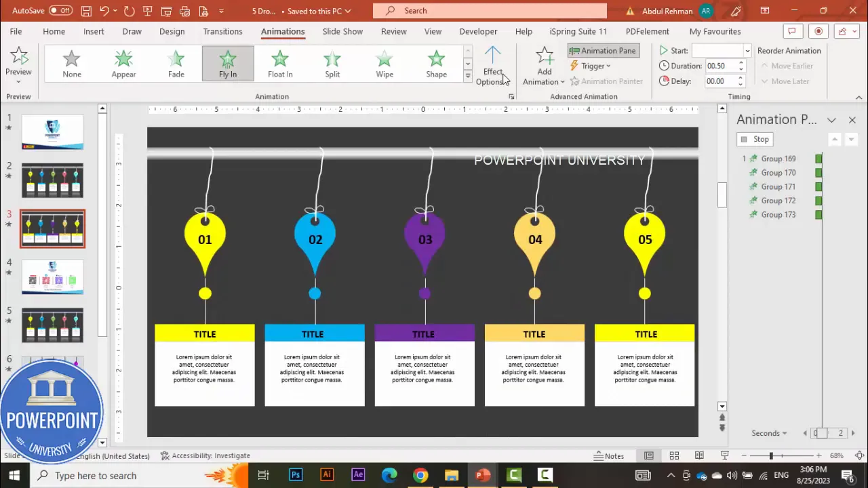Open the Start timing dropdown
The image size is (868, 488).
(x=747, y=51)
